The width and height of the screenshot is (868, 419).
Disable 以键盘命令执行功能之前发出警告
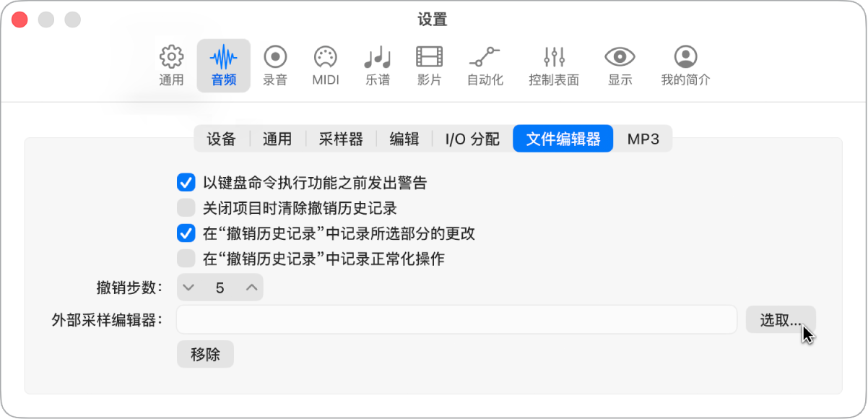[185, 183]
